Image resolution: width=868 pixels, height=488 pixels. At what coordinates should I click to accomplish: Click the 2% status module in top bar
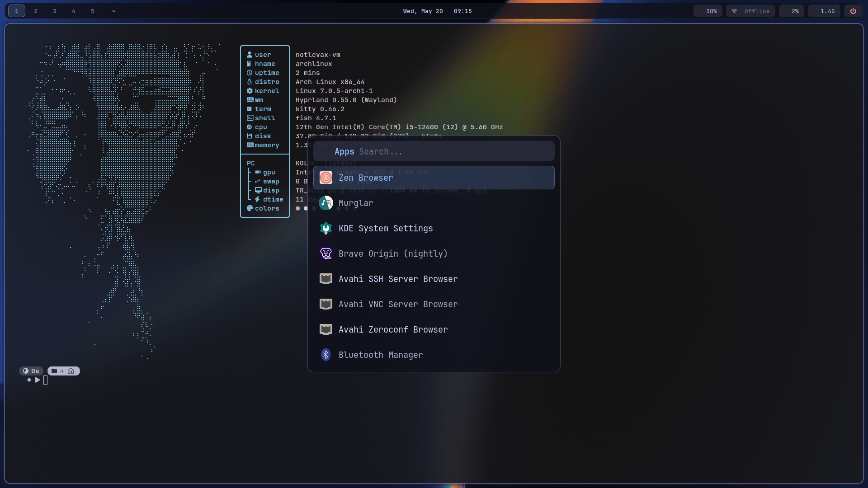[792, 11]
